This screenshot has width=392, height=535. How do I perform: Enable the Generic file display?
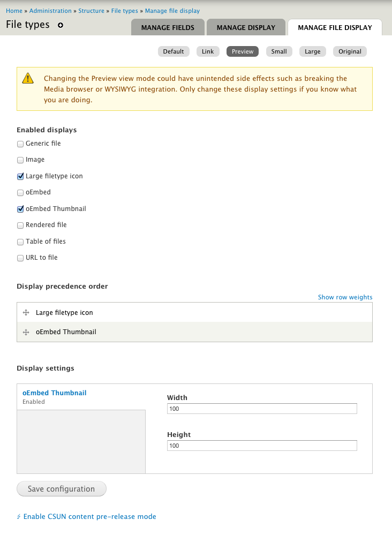pyautogui.click(x=20, y=144)
